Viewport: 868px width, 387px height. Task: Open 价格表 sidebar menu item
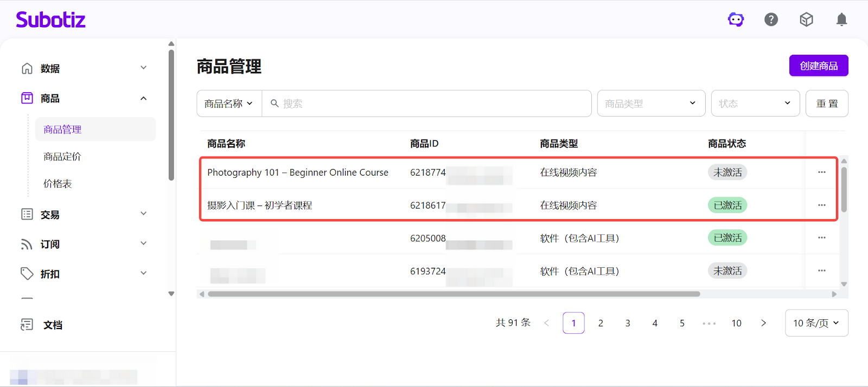[58, 184]
